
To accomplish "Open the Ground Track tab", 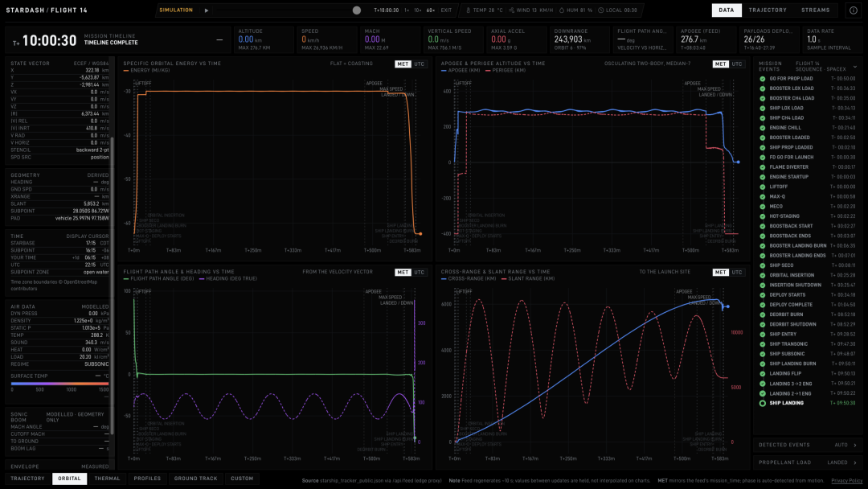I will point(196,479).
